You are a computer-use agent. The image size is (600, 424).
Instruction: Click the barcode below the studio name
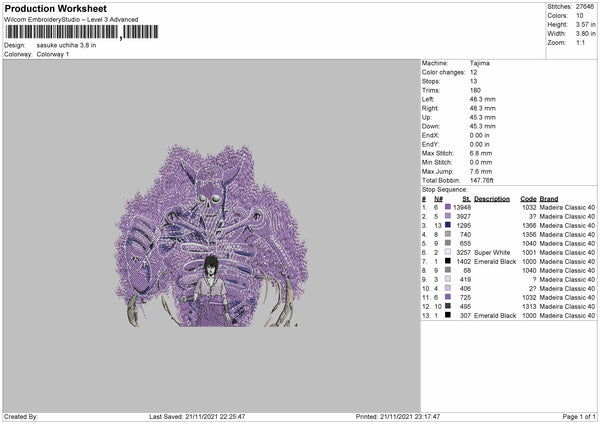point(82,32)
